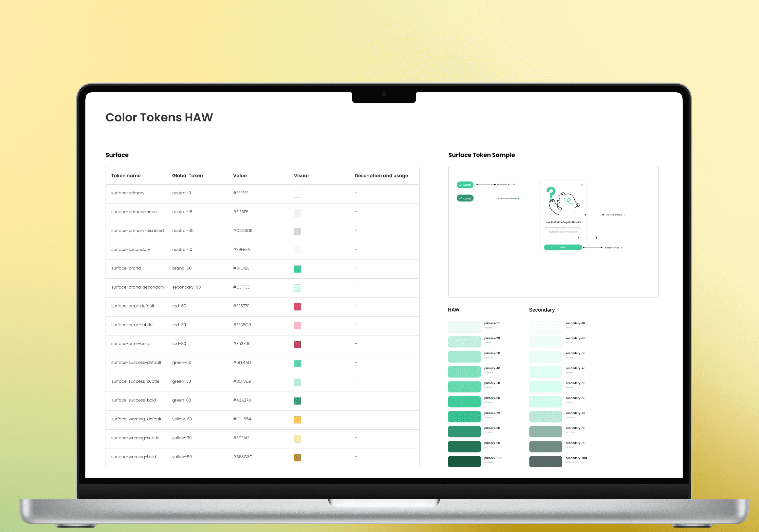Choose the primary-10 palette swatch
759x532 pixels.
[464, 326]
